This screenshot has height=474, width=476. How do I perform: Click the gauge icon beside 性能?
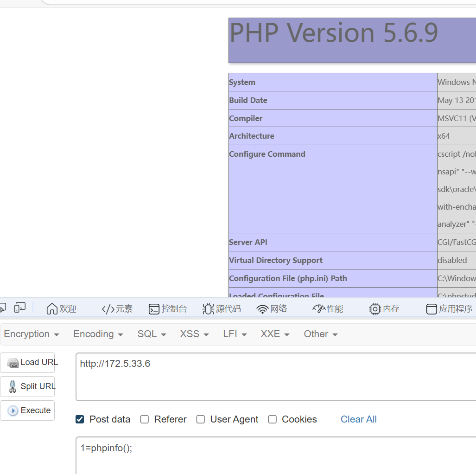pyautogui.click(x=319, y=309)
